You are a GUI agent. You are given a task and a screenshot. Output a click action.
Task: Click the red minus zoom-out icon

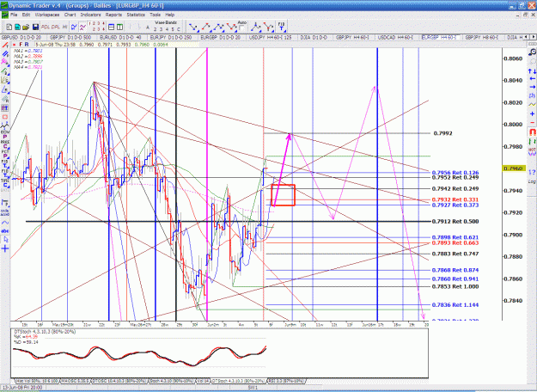[532, 122]
